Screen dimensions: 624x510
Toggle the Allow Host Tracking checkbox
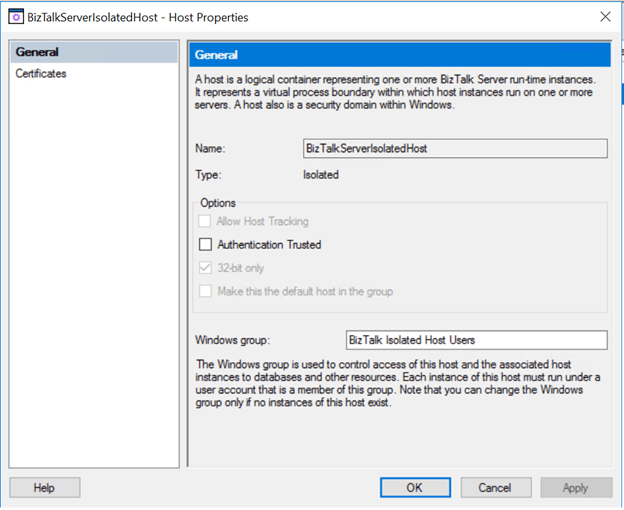(206, 221)
